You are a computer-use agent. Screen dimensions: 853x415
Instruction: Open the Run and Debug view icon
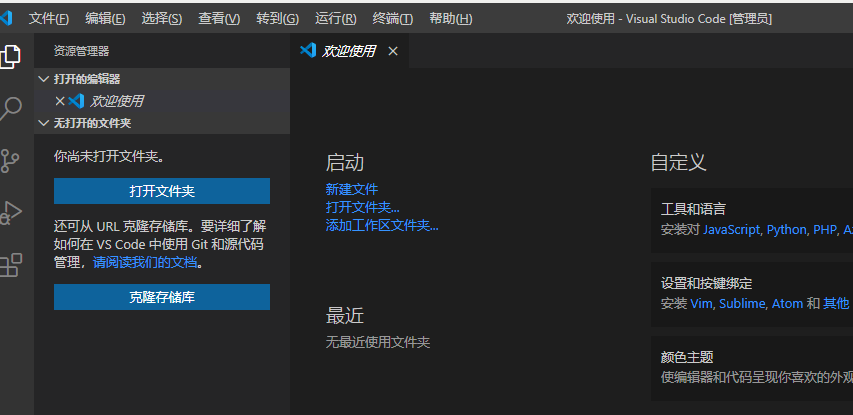point(10,213)
